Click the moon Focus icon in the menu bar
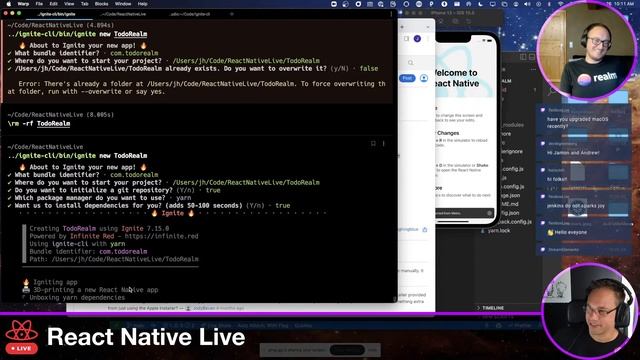 tap(481, 4)
